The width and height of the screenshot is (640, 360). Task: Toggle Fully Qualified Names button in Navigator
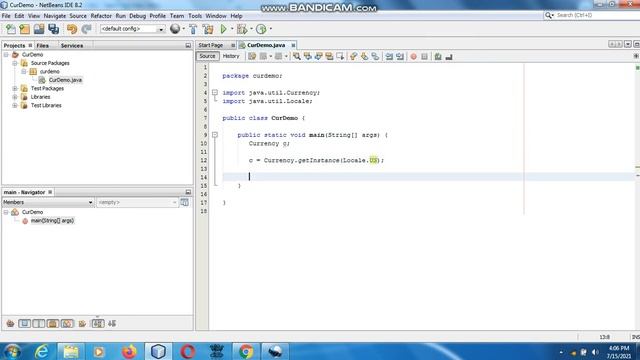pyautogui.click(x=82, y=324)
